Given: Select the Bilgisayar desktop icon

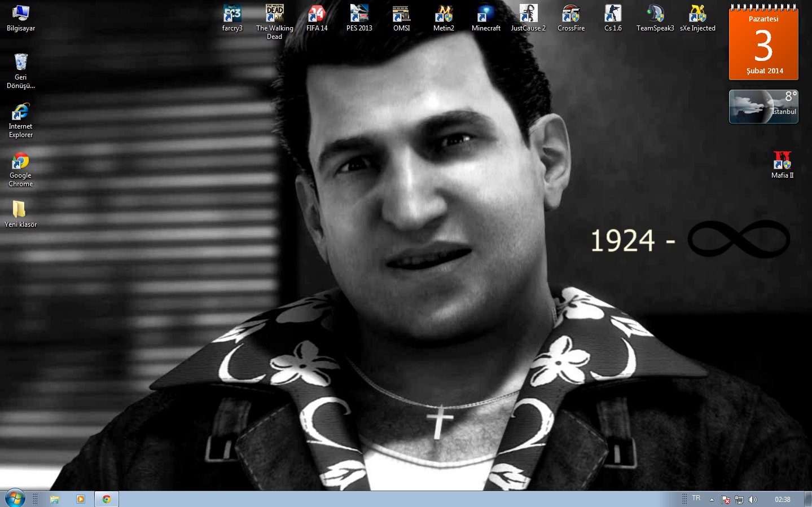Looking at the screenshot, I should pos(21,18).
